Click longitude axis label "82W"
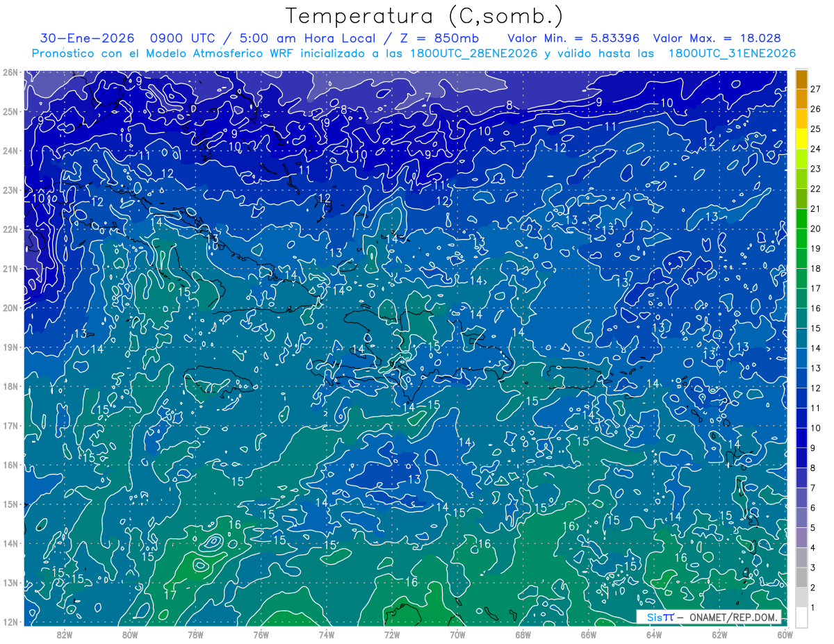 64,634
